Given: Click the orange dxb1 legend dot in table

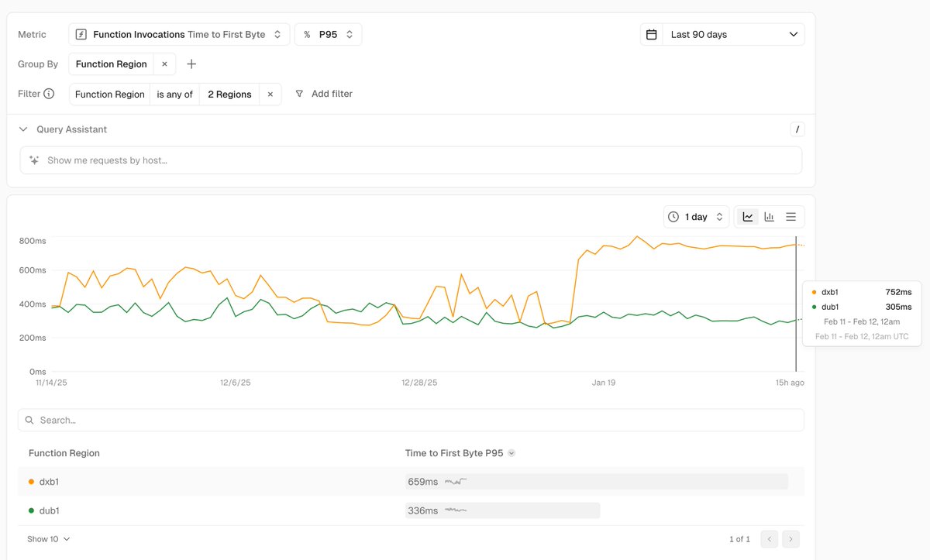Looking at the screenshot, I should pyautogui.click(x=31, y=482).
